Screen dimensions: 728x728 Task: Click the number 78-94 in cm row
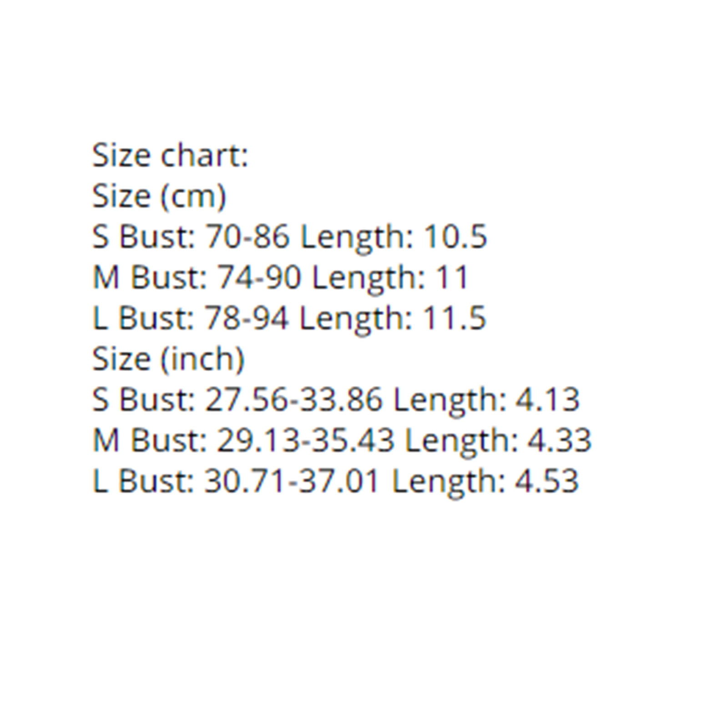coord(246,318)
